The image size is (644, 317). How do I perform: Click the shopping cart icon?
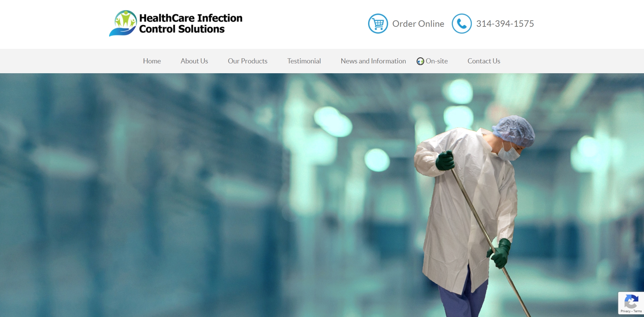378,24
